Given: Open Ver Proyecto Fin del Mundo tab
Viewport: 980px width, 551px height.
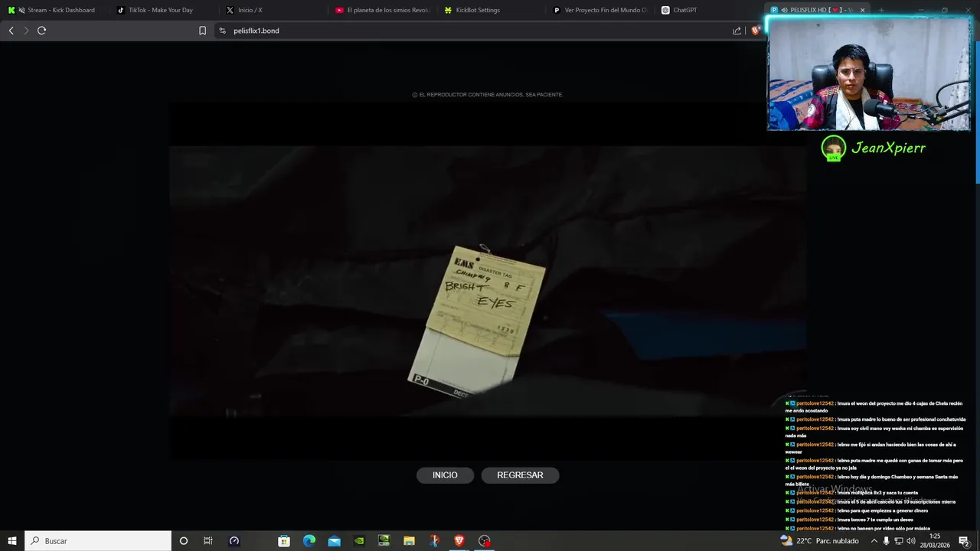Looking at the screenshot, I should pyautogui.click(x=601, y=10).
